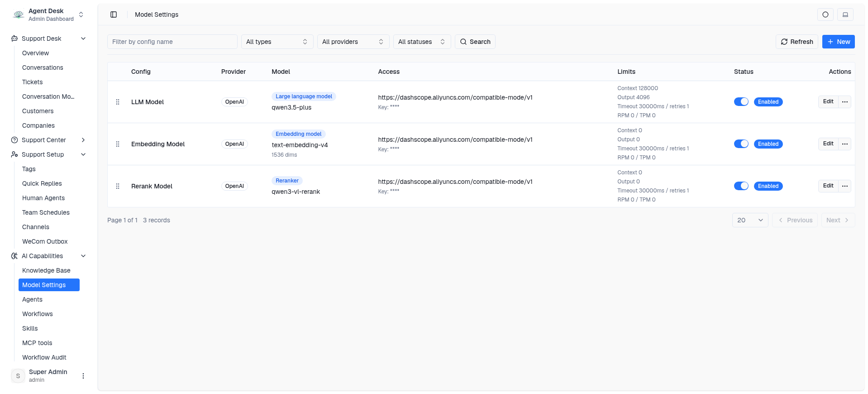The image size is (868, 394).
Task: Create a New model config
Action: click(x=839, y=42)
